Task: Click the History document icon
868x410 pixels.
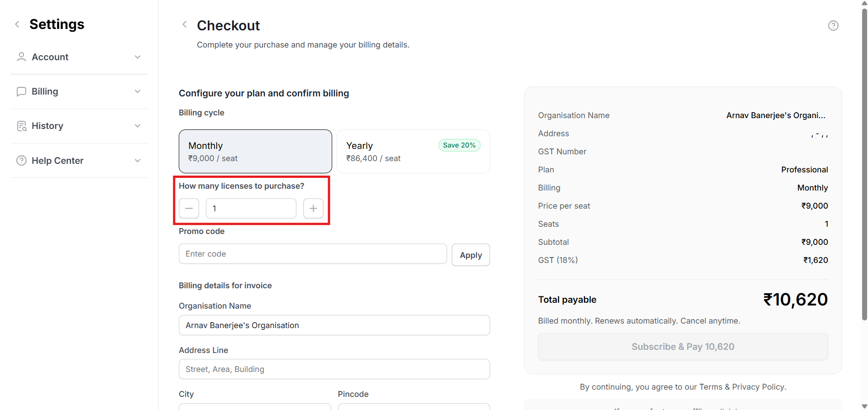Action: [x=21, y=126]
